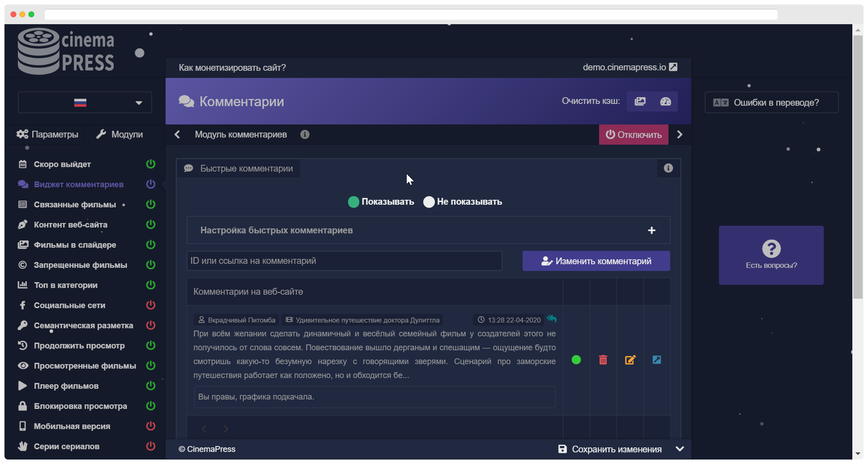Expand bottom bar chevron down
This screenshot has height=464, width=868.
coord(680,449)
